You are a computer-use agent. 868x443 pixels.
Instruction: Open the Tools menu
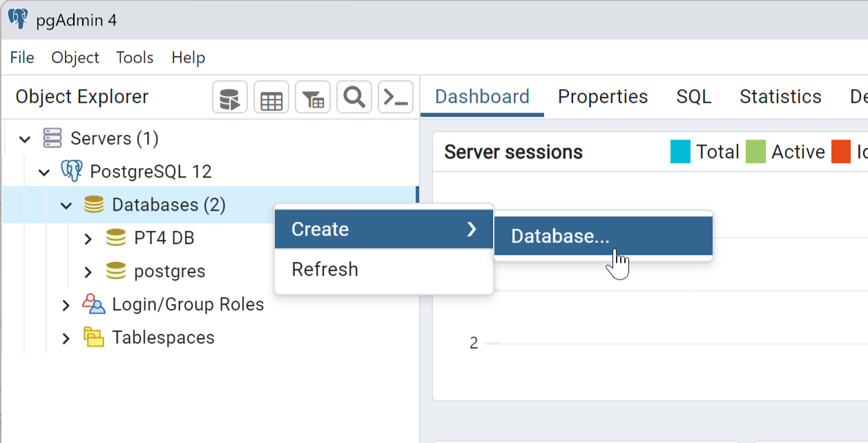[135, 57]
